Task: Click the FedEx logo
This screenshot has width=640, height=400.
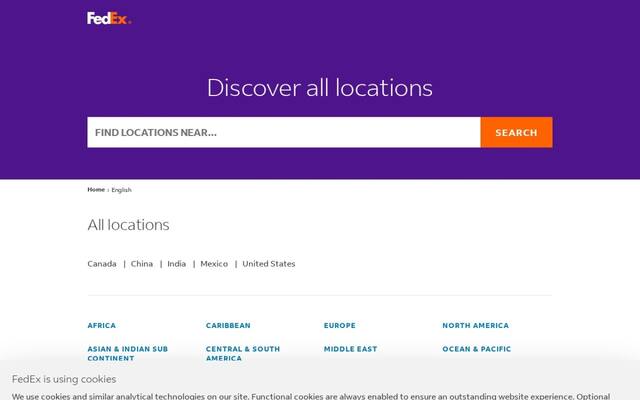Action: tap(109, 18)
